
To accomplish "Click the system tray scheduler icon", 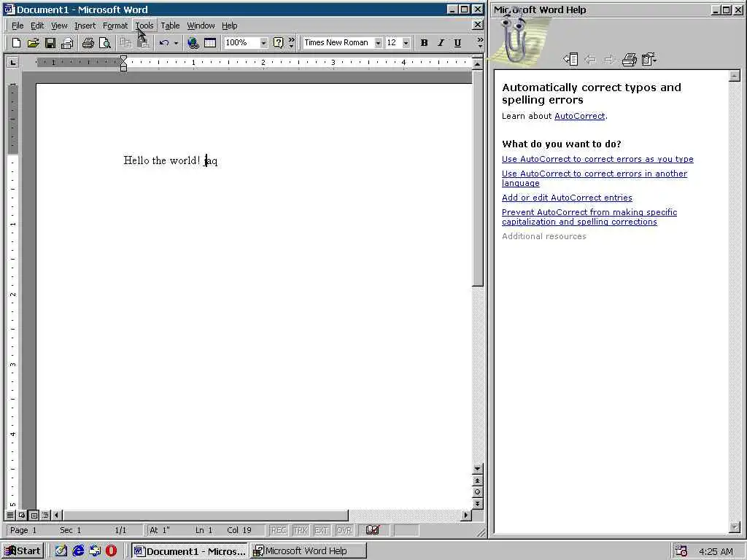I will point(681,551).
